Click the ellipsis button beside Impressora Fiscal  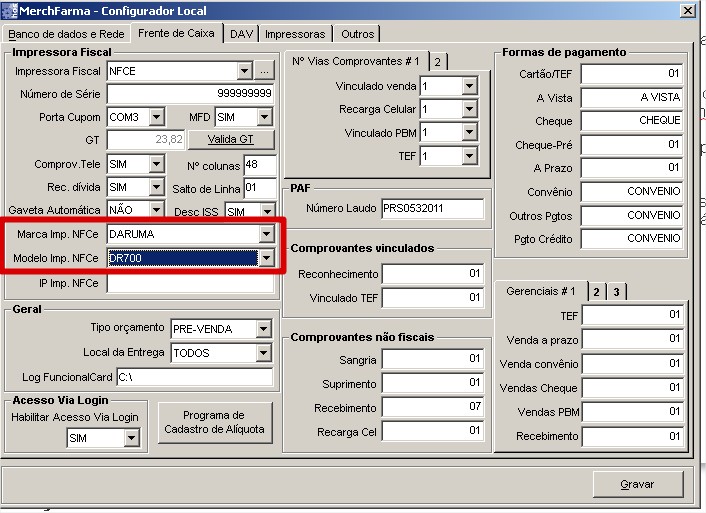pos(264,71)
